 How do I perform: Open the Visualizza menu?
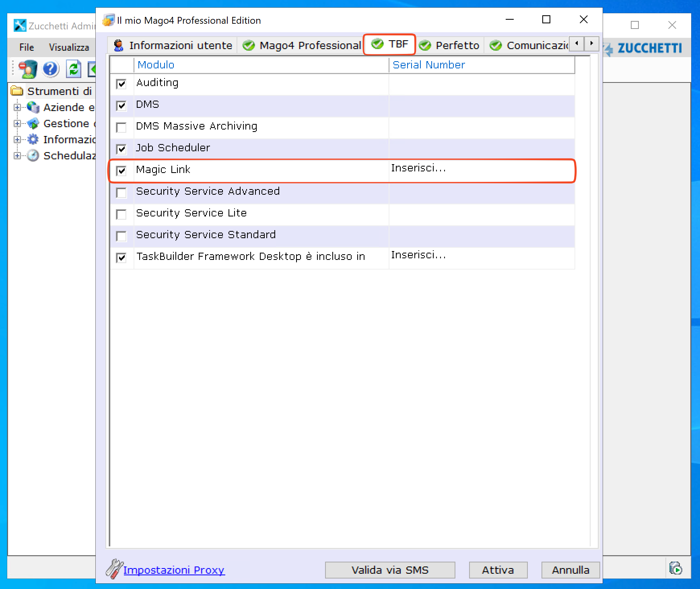[69, 47]
